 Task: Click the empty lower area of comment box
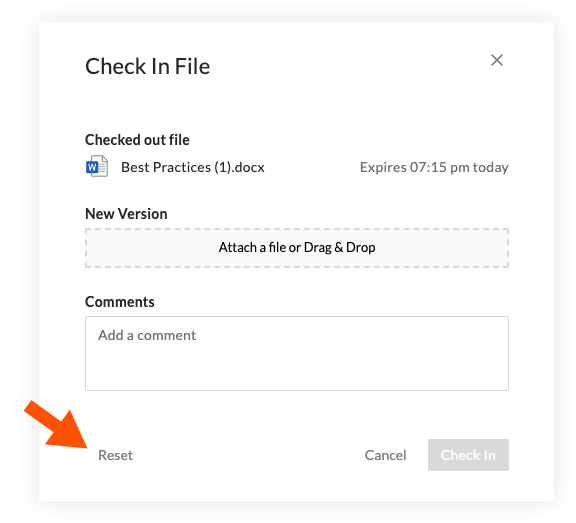click(297, 371)
